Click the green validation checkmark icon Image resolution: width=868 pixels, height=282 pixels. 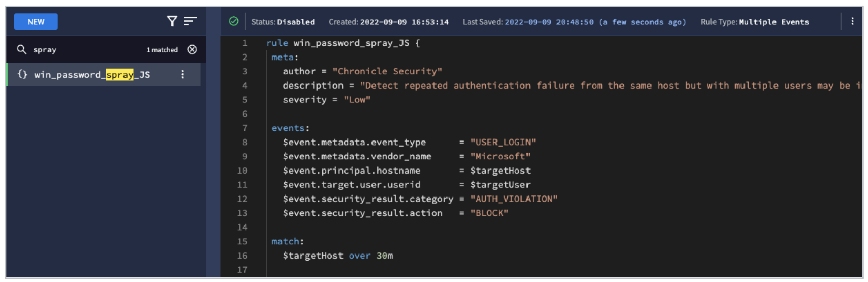pos(234,21)
